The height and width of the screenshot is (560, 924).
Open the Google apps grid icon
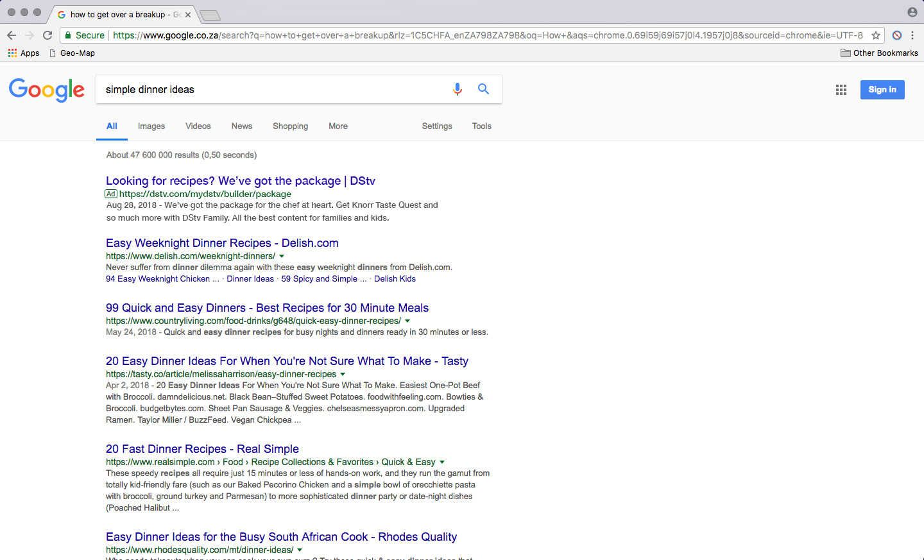841,90
